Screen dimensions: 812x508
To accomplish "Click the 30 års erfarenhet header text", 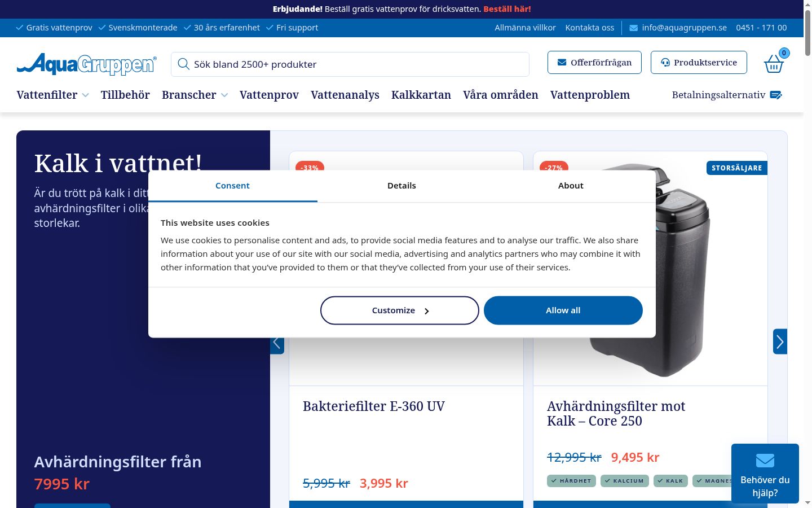I will (227, 28).
